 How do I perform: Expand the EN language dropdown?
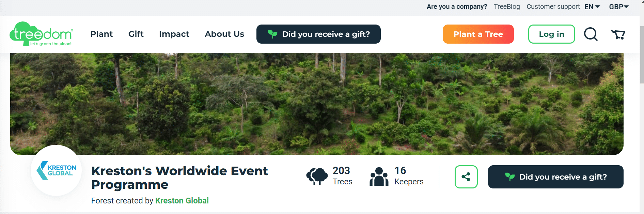click(592, 7)
